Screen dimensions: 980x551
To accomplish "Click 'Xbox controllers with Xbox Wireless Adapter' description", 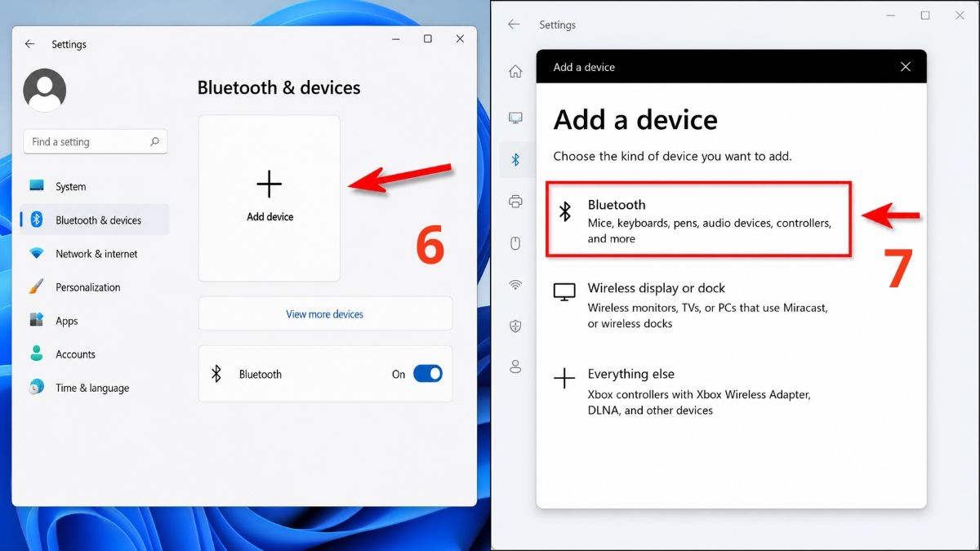I will click(x=699, y=402).
